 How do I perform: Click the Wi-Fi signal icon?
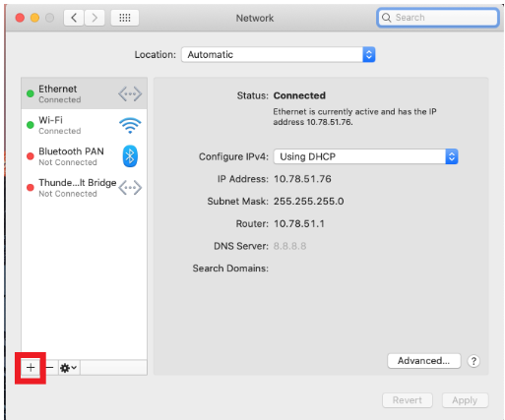click(x=130, y=125)
